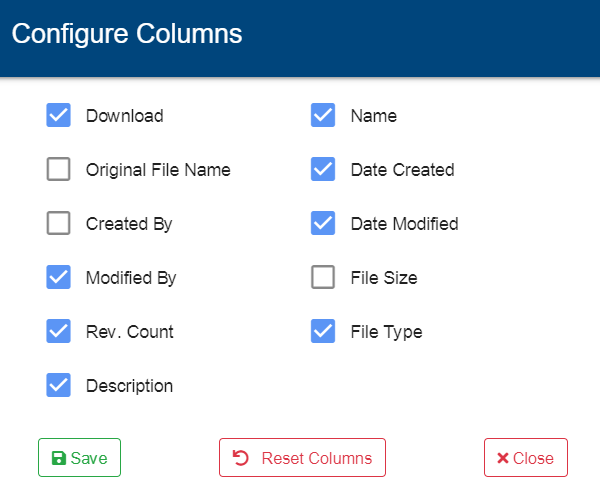The image size is (600, 487).
Task: Click the Name label text
Action: pos(374,116)
